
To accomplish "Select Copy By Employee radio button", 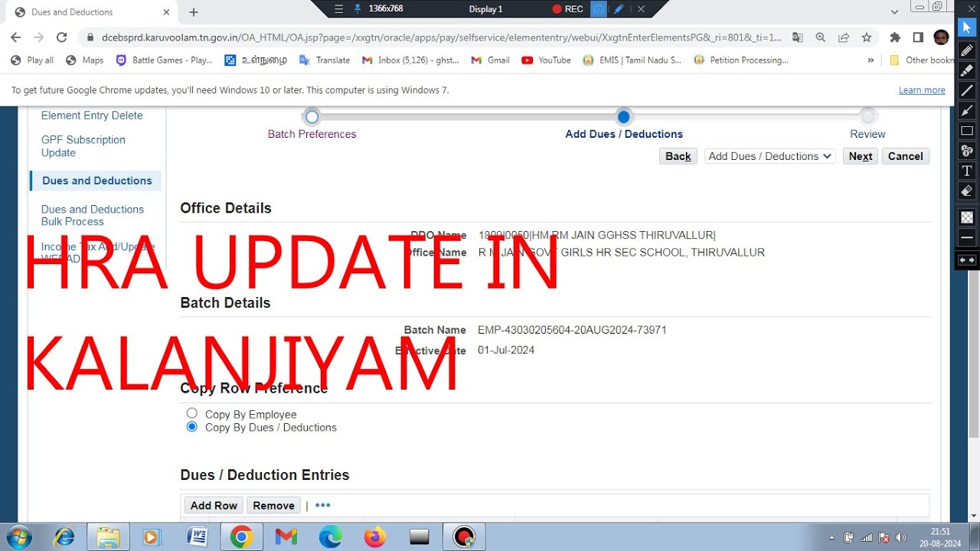I will pos(192,413).
